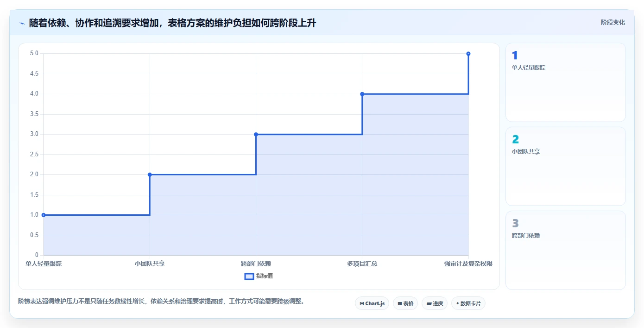This screenshot has height=328, width=644.
Task: Click x-axis label 多项目汇总
Action: (362, 264)
